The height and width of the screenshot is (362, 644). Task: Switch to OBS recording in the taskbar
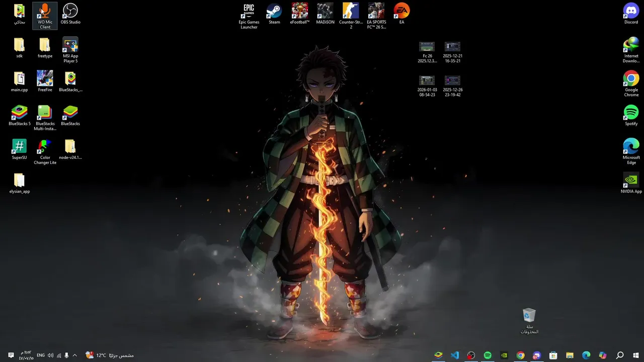pos(471,355)
